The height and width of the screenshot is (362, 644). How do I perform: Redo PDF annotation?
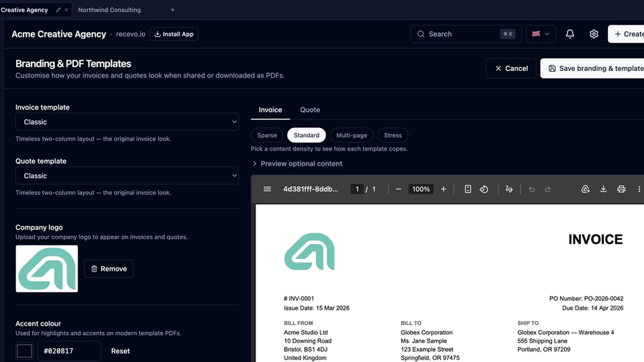547,189
